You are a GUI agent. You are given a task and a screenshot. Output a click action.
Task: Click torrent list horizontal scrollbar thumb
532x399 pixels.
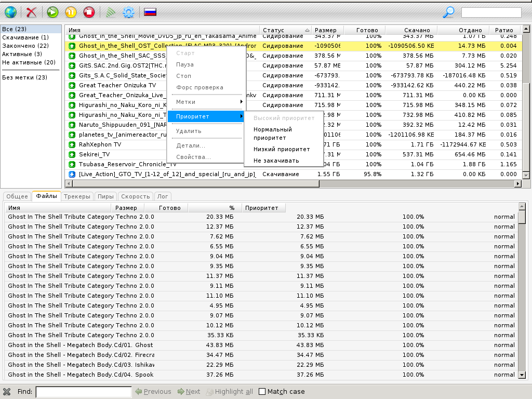(196, 183)
